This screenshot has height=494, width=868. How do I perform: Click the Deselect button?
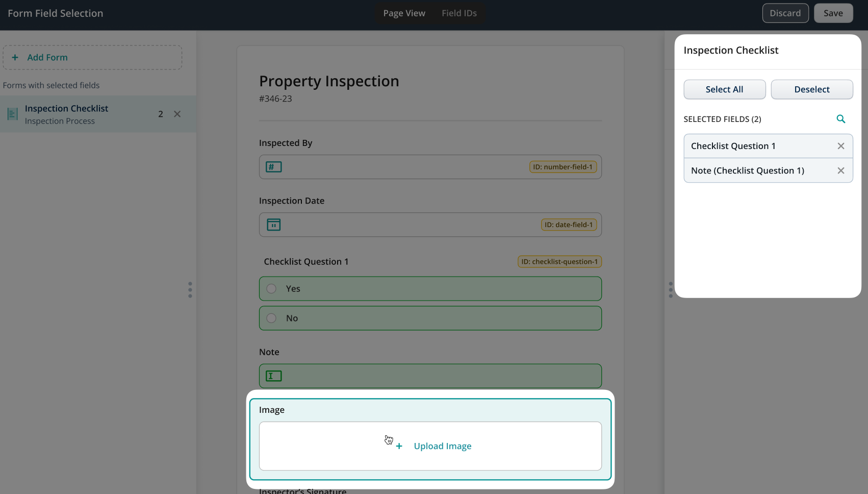811,89
